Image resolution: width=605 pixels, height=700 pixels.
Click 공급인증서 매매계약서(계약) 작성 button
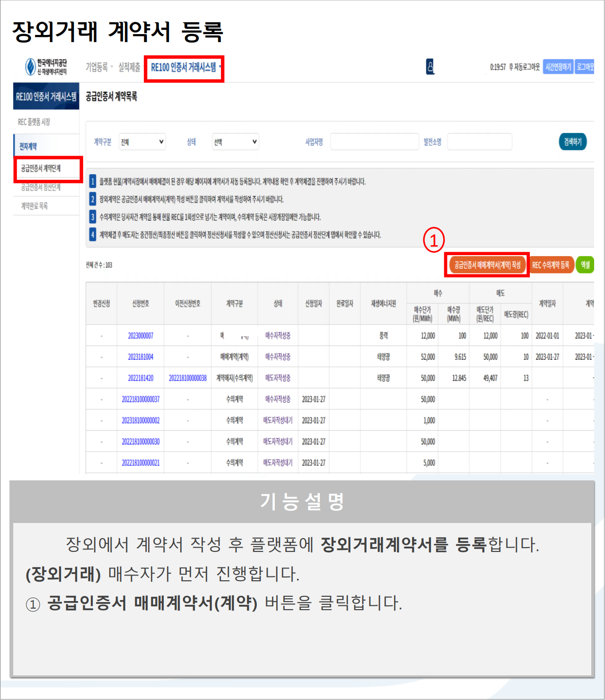coord(487,265)
